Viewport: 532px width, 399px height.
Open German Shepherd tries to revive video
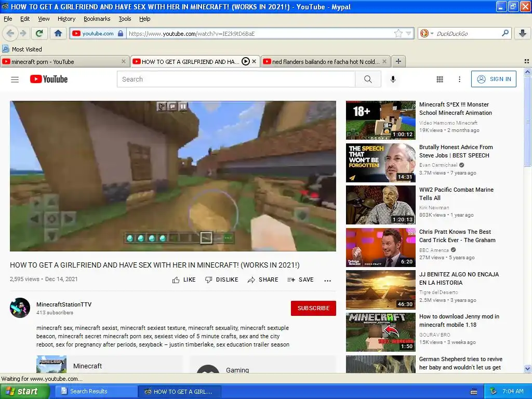coord(461,363)
